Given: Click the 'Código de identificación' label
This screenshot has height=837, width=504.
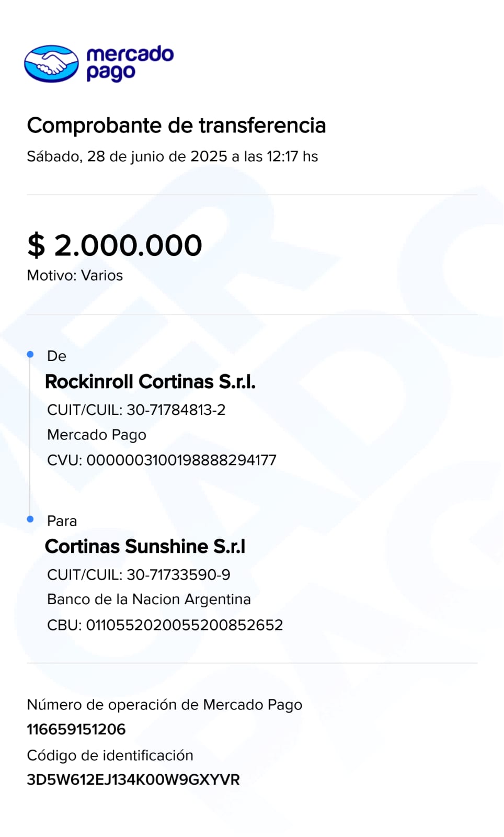Looking at the screenshot, I should tap(110, 755).
